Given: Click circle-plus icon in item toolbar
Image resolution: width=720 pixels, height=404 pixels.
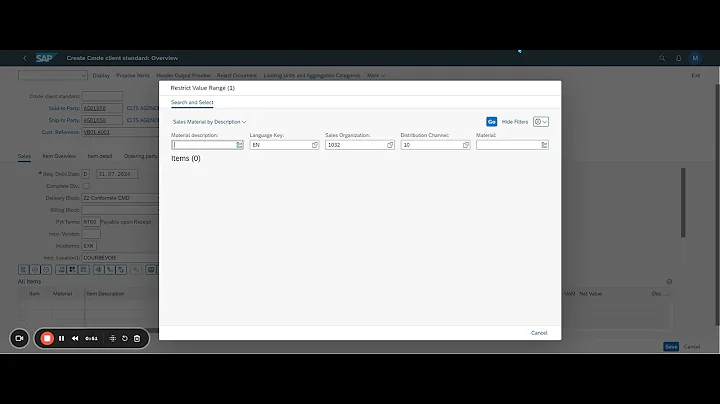Looking at the screenshot, I should (x=34, y=270).
